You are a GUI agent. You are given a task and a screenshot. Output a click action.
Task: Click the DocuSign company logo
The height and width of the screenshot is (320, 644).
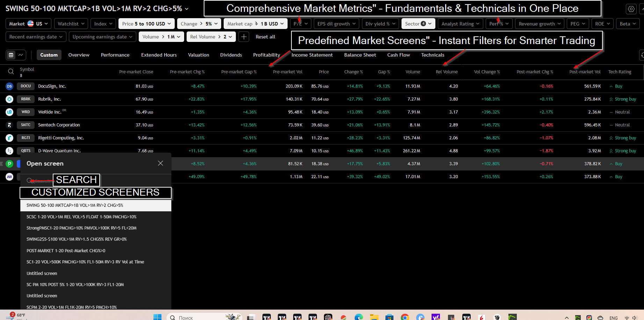9,86
